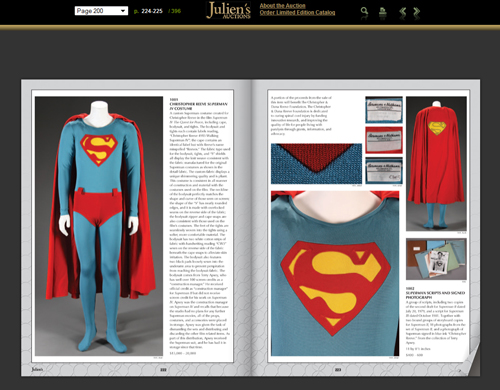This screenshot has width=500, height=390.
Task: Go to previous page with left arrow
Action: coord(403,12)
